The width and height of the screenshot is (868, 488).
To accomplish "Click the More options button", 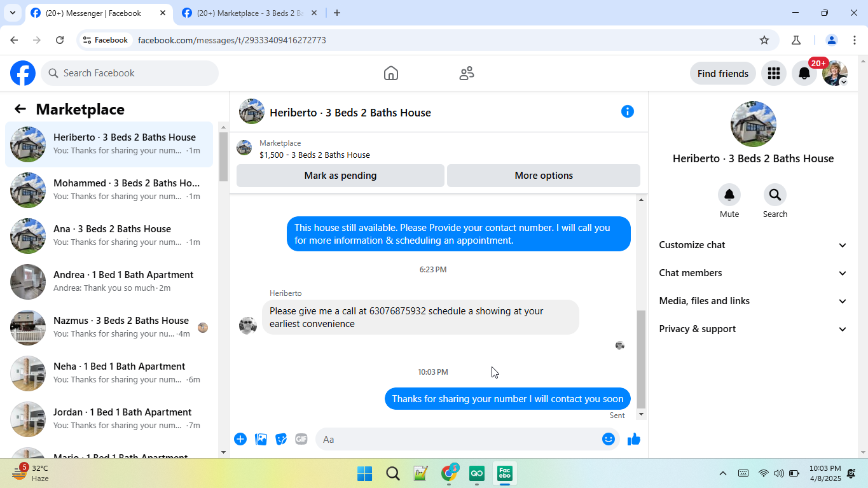I will (x=544, y=176).
